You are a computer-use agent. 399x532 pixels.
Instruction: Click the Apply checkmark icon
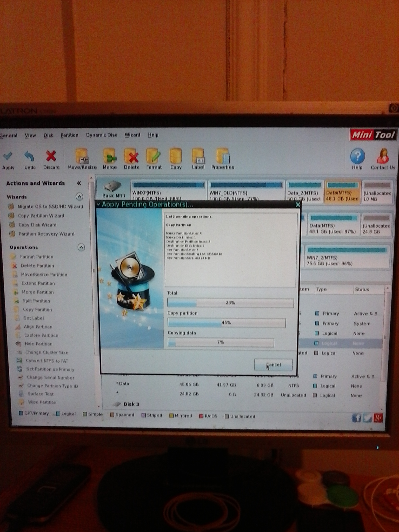(8, 156)
